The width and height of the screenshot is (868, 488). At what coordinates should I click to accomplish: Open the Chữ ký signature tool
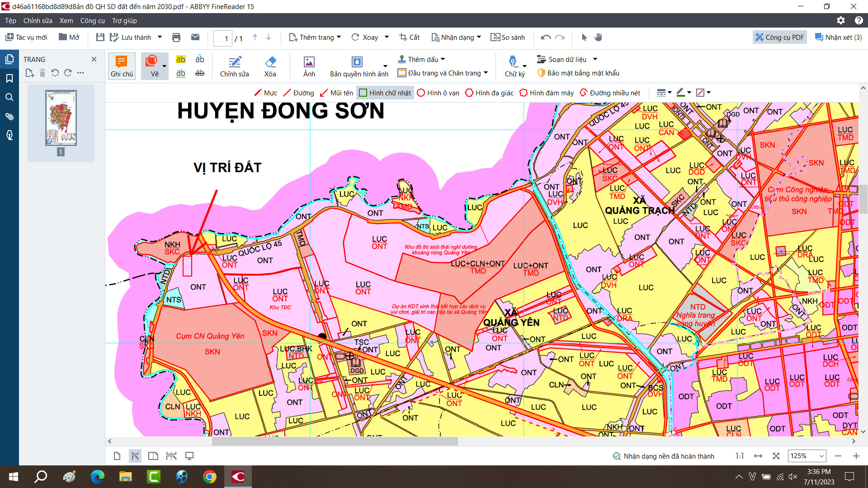pyautogui.click(x=515, y=66)
